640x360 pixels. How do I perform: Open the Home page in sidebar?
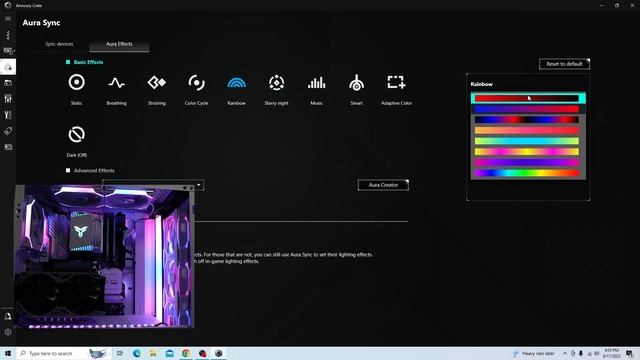point(8,35)
